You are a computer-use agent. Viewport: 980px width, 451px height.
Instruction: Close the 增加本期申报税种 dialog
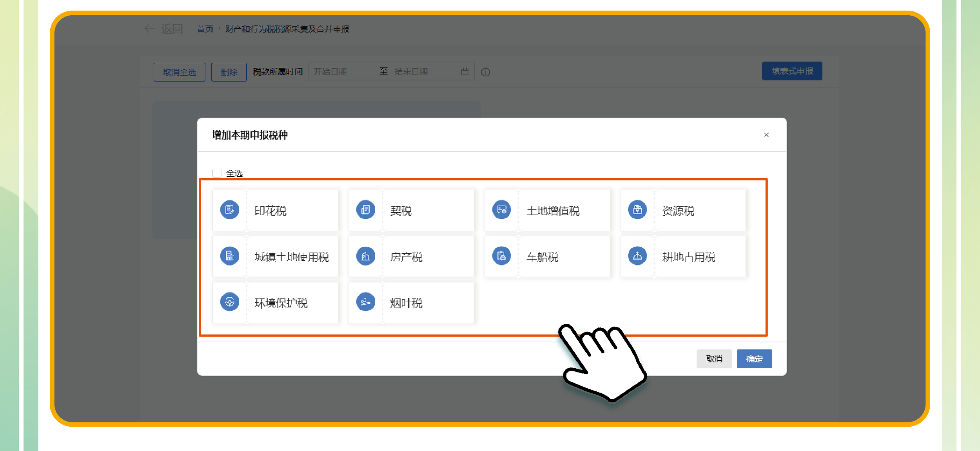pyautogui.click(x=766, y=135)
